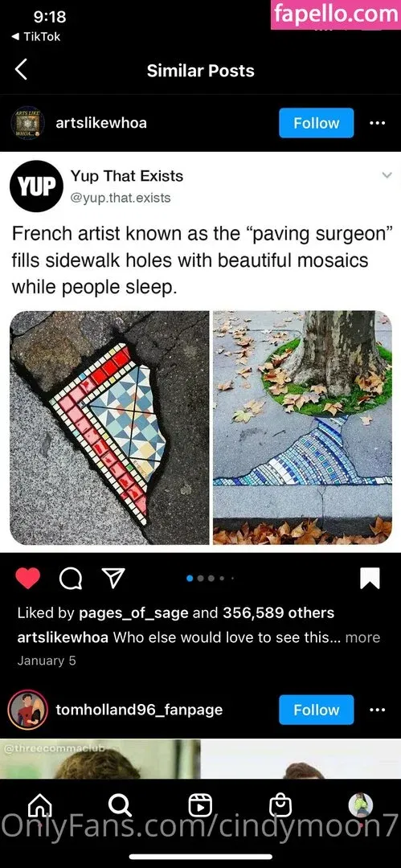Open the three-dot menu for artslikewhoa
The width and height of the screenshot is (401, 868).
coord(377,123)
